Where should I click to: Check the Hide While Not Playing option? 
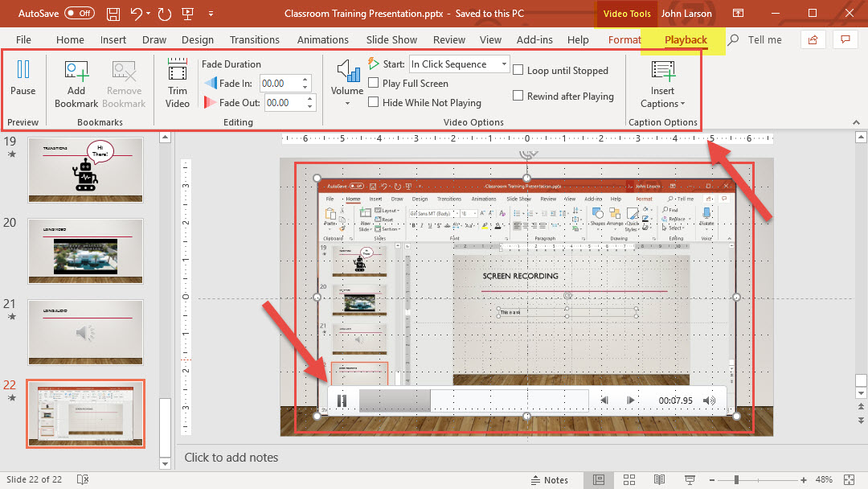click(374, 103)
